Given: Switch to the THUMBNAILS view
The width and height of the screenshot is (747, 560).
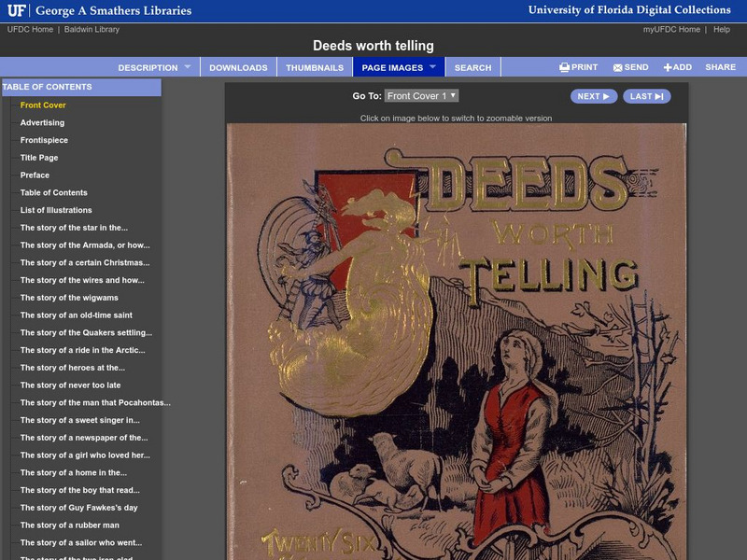Looking at the screenshot, I should 317,66.
